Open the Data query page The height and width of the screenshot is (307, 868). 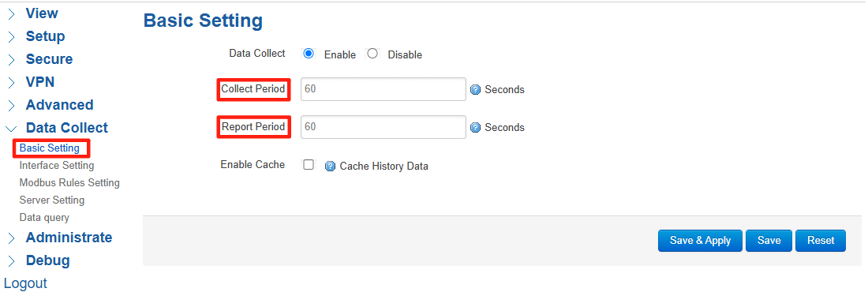click(44, 218)
